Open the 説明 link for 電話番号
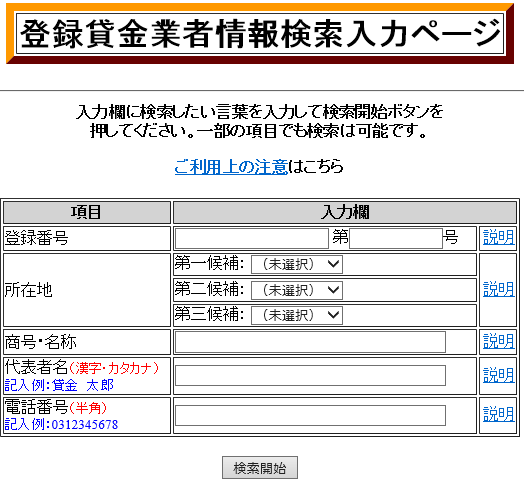 coord(499,414)
